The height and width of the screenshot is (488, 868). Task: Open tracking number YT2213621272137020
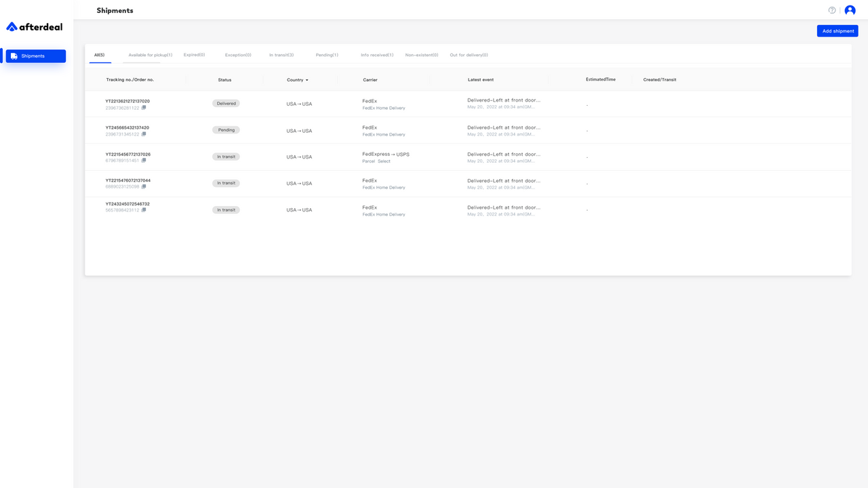pyautogui.click(x=127, y=101)
